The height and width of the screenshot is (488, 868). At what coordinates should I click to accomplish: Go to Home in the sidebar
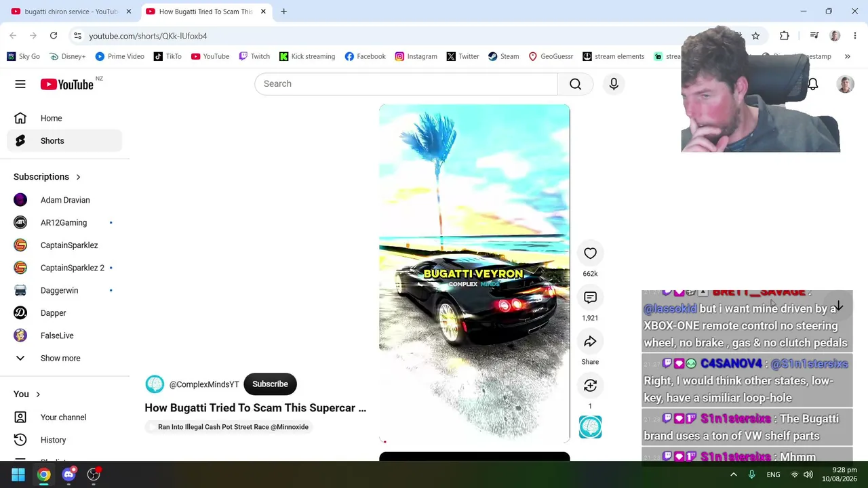pos(64,119)
